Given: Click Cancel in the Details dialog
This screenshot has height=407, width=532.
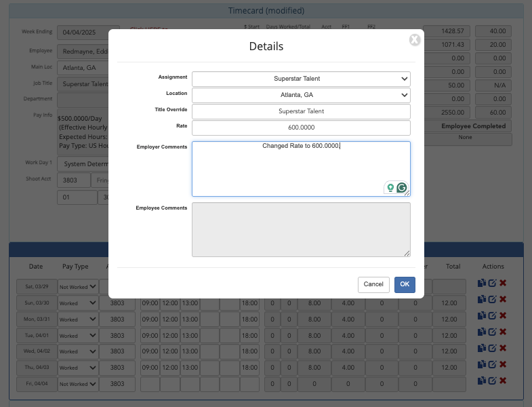Looking at the screenshot, I should (373, 284).
